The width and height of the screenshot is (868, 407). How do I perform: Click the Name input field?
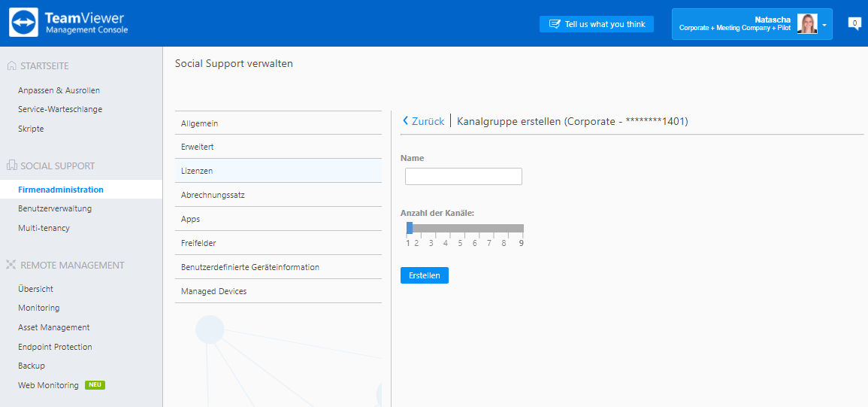tap(464, 176)
